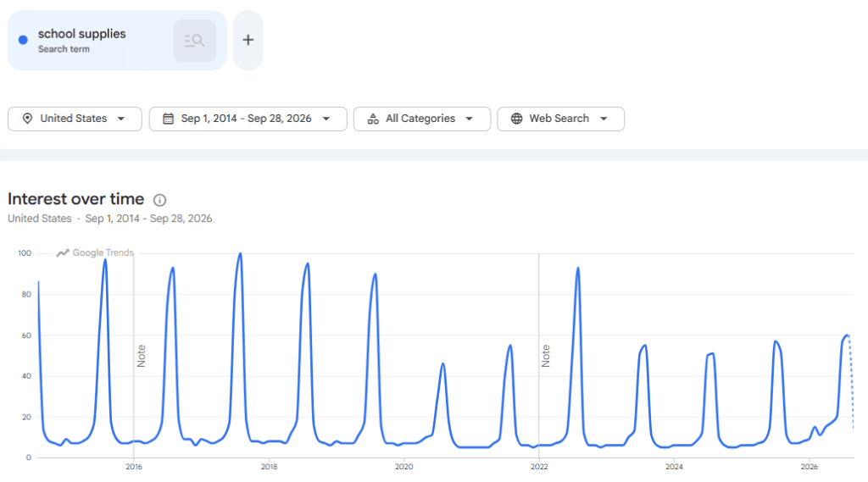This screenshot has width=868, height=482.
Task: Click the arrow next to Sep 28, 2026
Action: (x=326, y=119)
